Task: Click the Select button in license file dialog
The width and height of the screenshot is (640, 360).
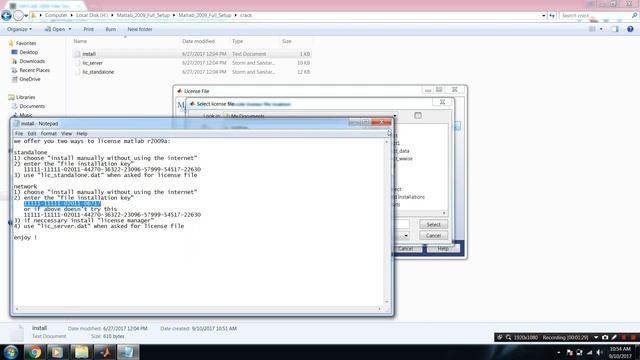Action: tap(433, 224)
